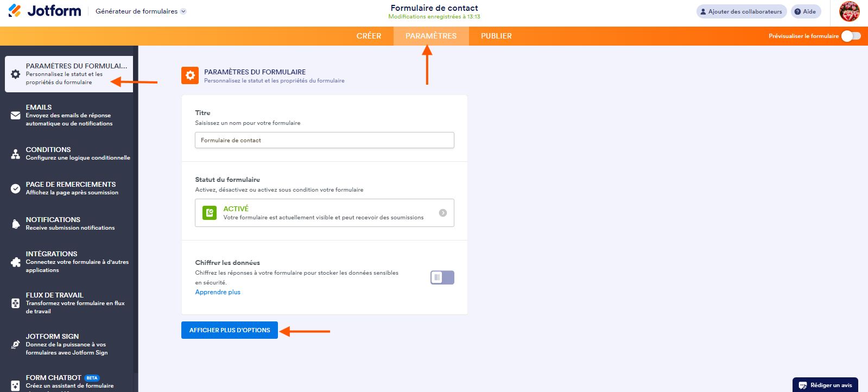
Task: Click the Jotform logo
Action: [45, 11]
